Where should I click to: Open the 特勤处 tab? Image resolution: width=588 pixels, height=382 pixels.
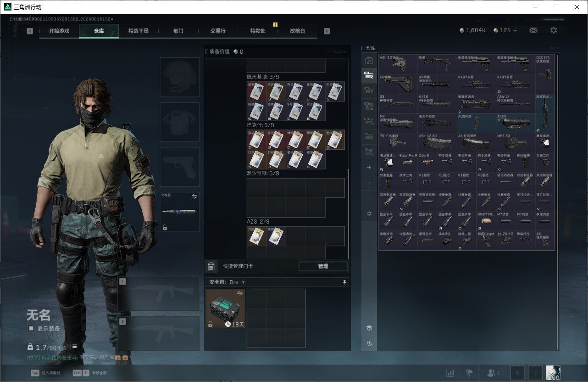(258, 31)
